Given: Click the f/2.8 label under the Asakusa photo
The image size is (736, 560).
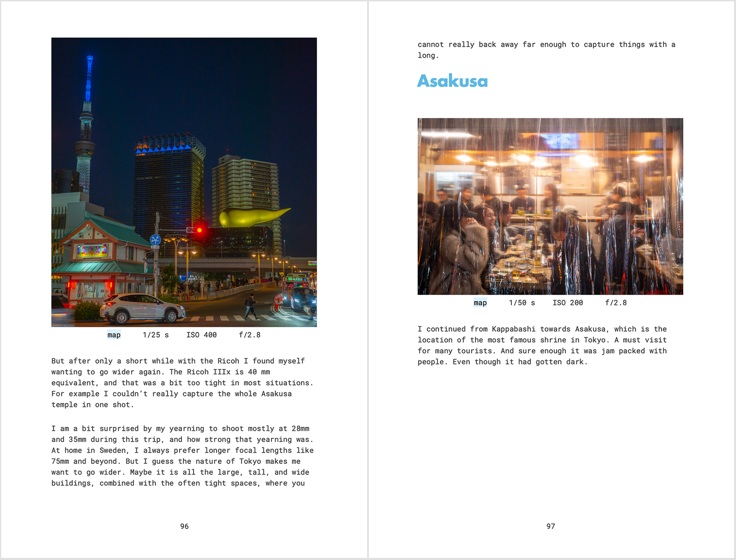Looking at the screenshot, I should click(x=616, y=302).
